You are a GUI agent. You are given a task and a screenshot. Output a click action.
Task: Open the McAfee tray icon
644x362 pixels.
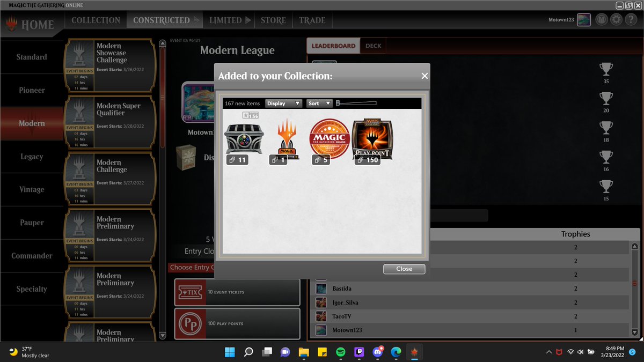coord(559,352)
